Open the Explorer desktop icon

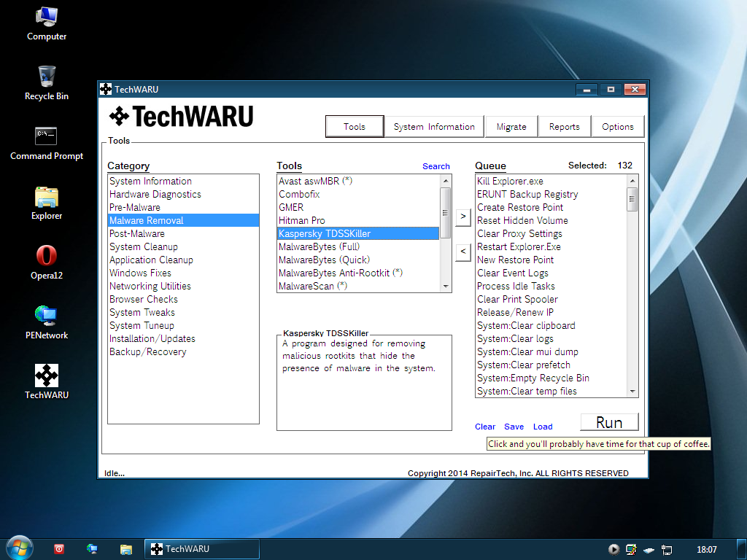(47, 203)
